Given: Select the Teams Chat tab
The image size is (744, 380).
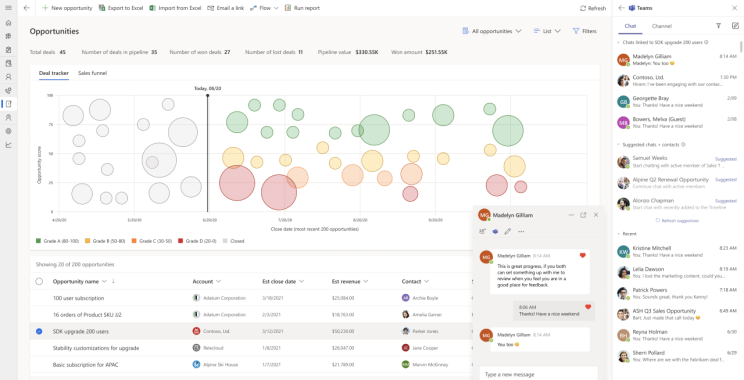Looking at the screenshot, I should (x=630, y=26).
